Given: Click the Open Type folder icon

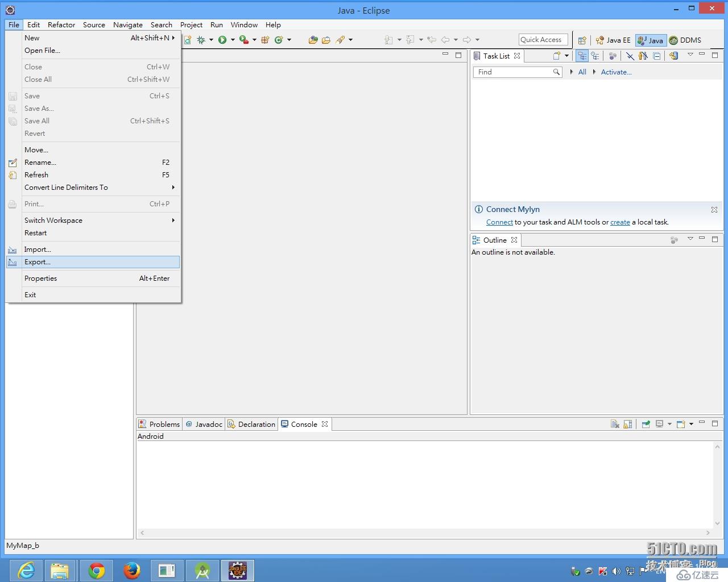Looking at the screenshot, I should pyautogui.click(x=313, y=40).
